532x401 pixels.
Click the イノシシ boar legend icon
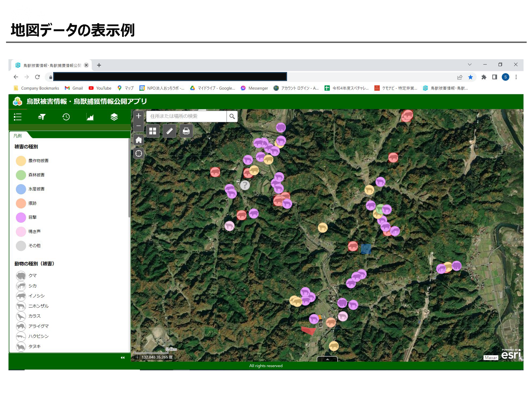tap(21, 296)
